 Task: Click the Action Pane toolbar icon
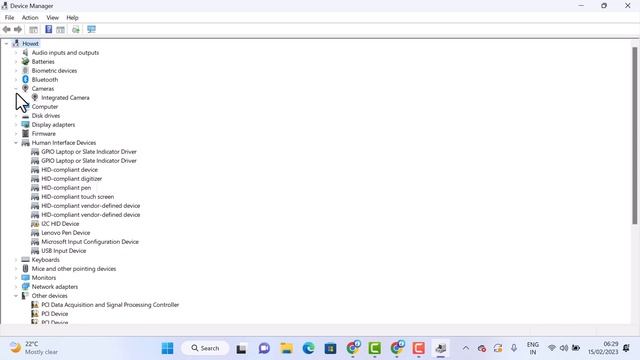tap(60, 29)
